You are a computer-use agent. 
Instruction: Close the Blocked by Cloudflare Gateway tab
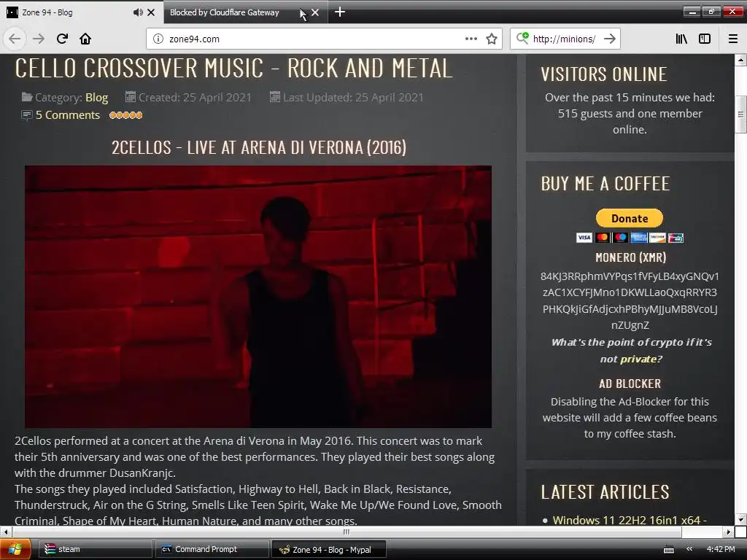pos(315,12)
